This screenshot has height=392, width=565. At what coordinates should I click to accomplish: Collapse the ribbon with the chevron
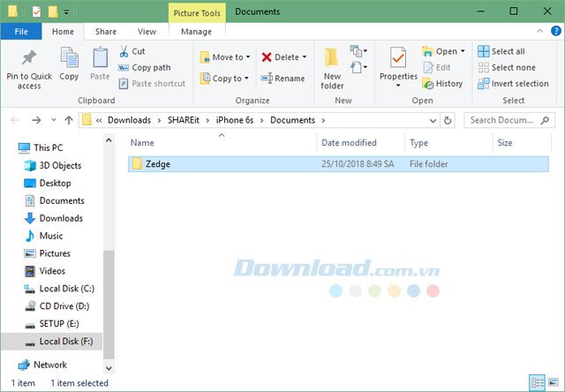click(x=539, y=31)
